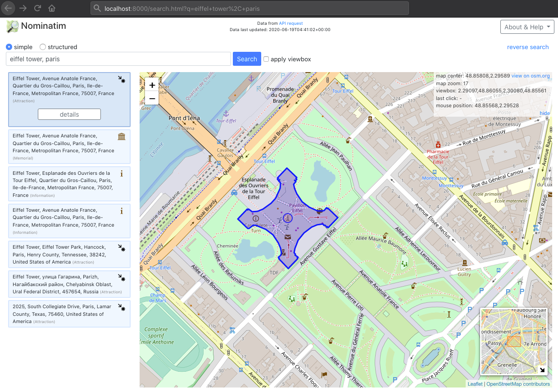Click the information circle icon inside tower outline

pyautogui.click(x=256, y=219)
